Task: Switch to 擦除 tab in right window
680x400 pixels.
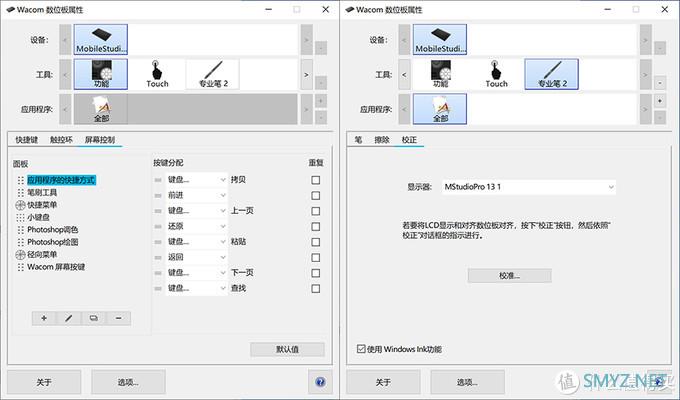Action: tap(382, 140)
